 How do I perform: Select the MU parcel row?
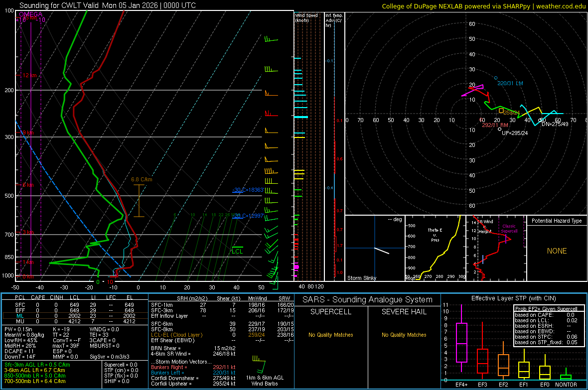[74, 321]
